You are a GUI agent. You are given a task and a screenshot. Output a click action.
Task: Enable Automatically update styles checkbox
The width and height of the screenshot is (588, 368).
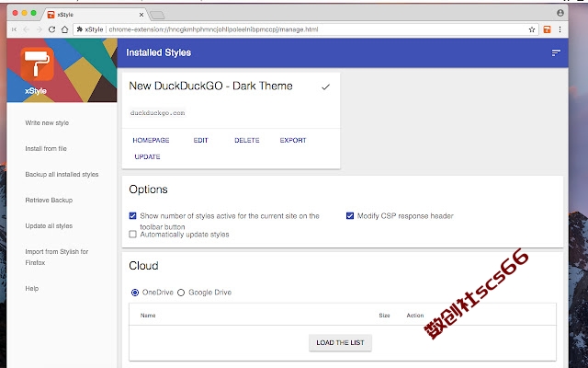click(x=132, y=235)
